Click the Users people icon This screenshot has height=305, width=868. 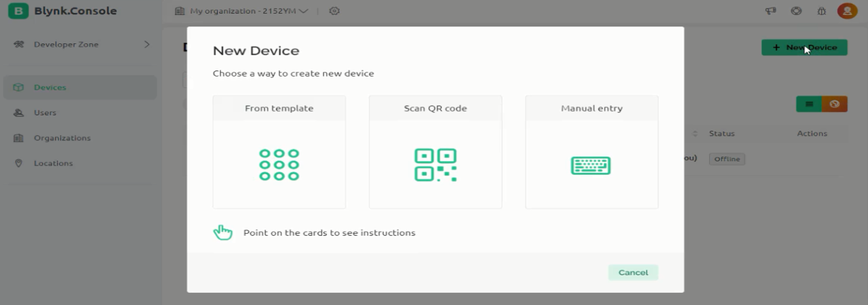[19, 113]
